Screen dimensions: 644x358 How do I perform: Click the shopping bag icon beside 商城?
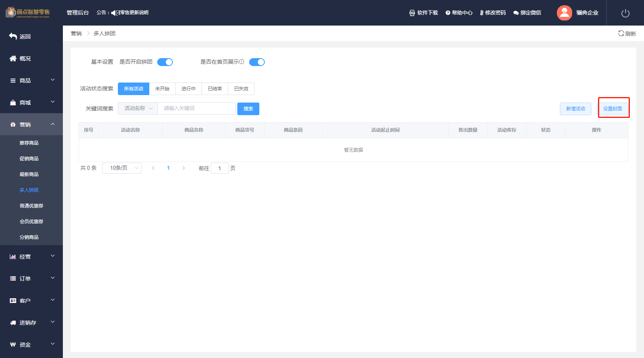13,102
